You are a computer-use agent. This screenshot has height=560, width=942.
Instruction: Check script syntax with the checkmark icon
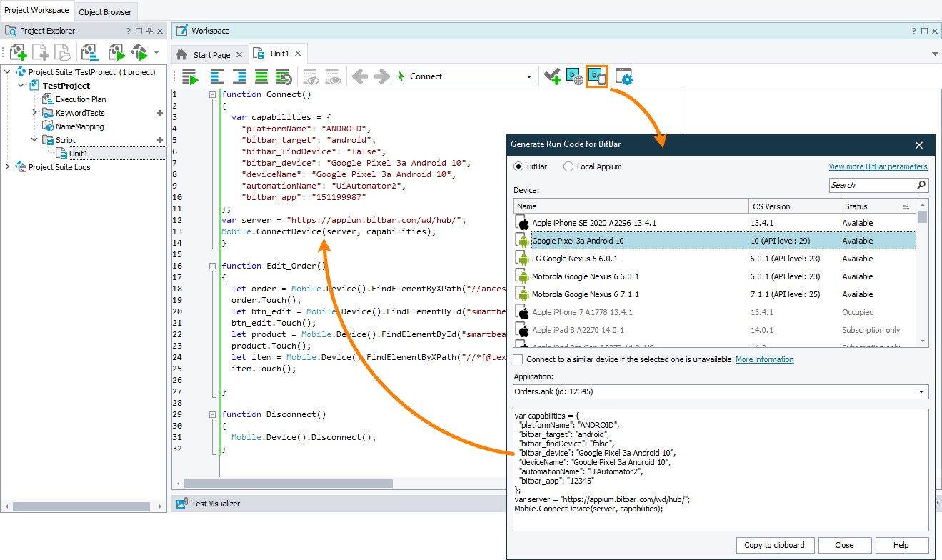pos(552,76)
